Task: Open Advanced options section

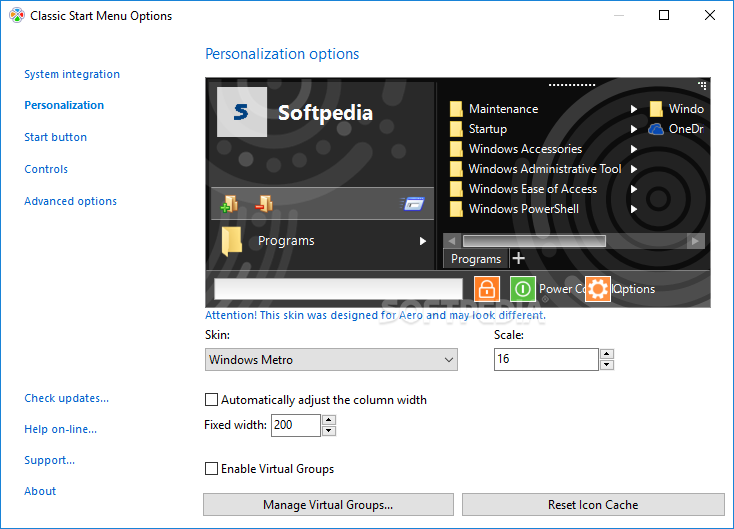Action: pos(71,201)
